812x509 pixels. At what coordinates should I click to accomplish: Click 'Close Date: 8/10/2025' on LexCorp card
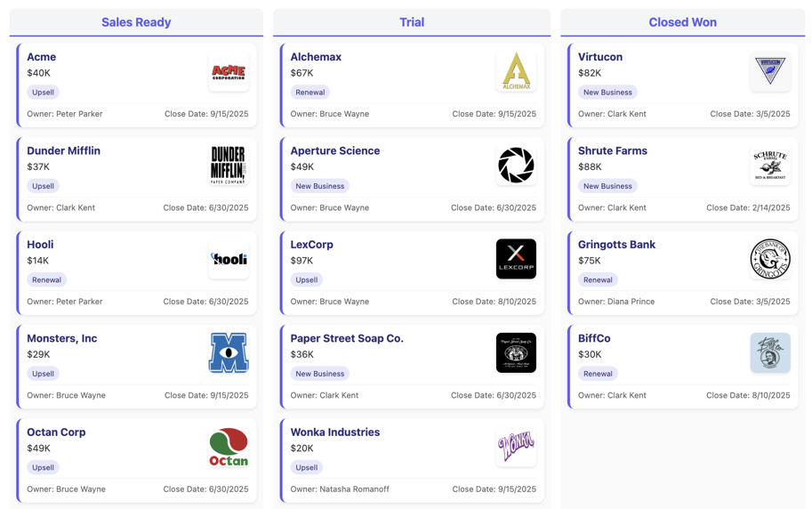494,302
